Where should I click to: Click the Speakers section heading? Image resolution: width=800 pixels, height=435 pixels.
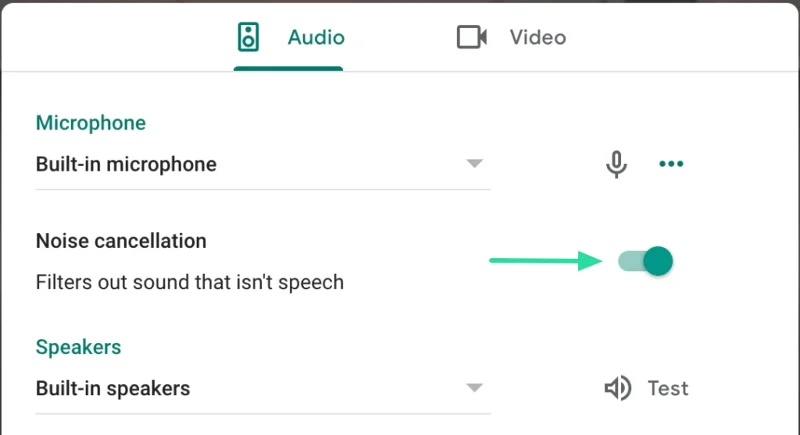pos(79,347)
